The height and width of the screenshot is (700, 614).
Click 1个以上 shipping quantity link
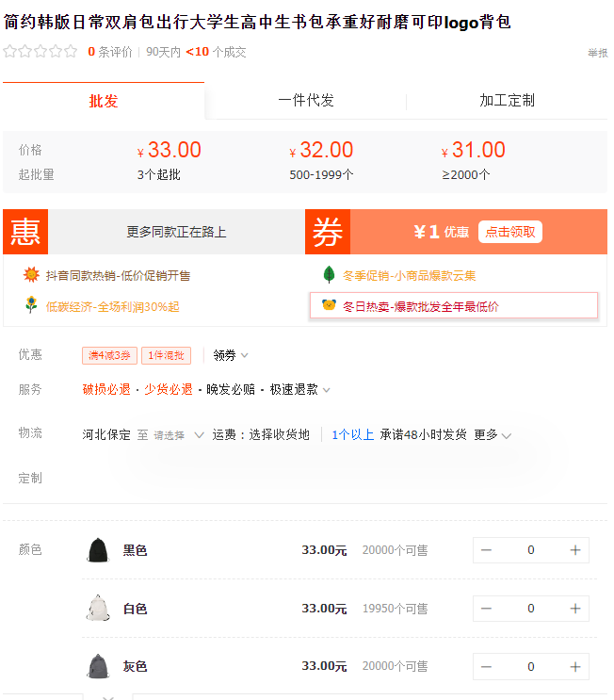pos(352,435)
